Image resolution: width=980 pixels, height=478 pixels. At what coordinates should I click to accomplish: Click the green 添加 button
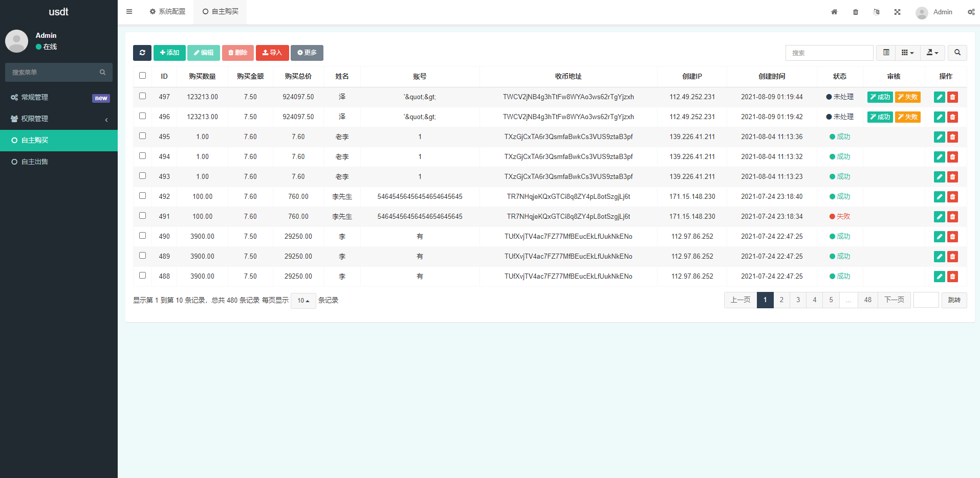pyautogui.click(x=169, y=53)
